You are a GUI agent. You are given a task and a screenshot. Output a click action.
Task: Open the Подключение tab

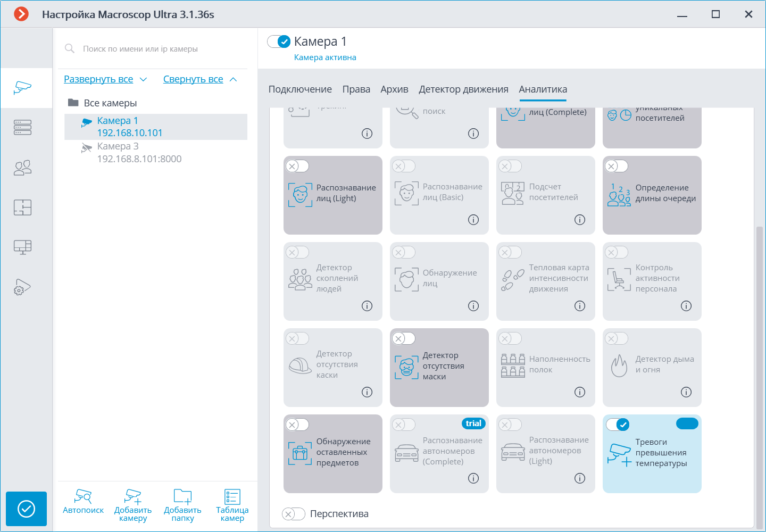coord(300,89)
